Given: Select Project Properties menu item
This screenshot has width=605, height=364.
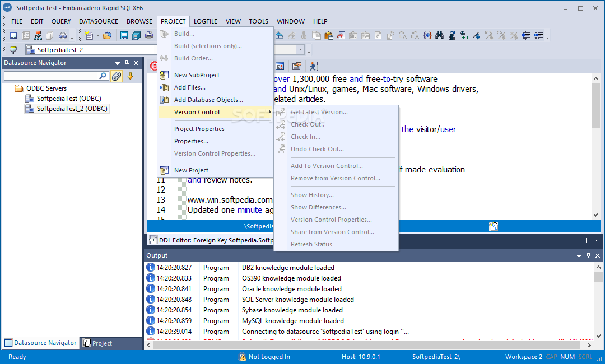Looking at the screenshot, I should (215, 129).
